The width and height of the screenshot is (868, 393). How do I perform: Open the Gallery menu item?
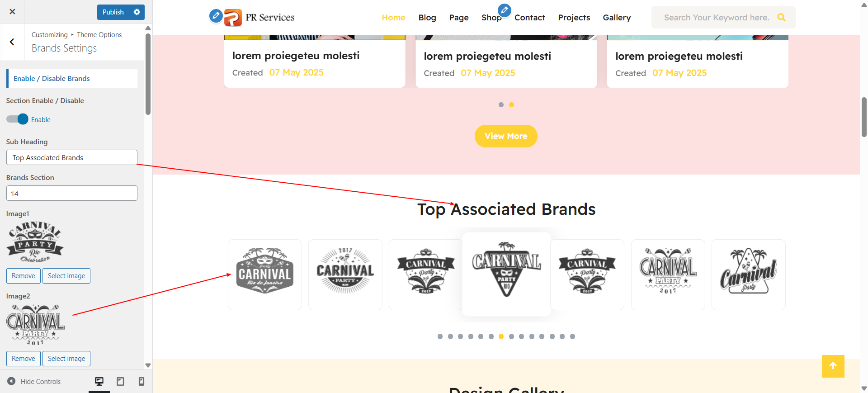coord(617,18)
